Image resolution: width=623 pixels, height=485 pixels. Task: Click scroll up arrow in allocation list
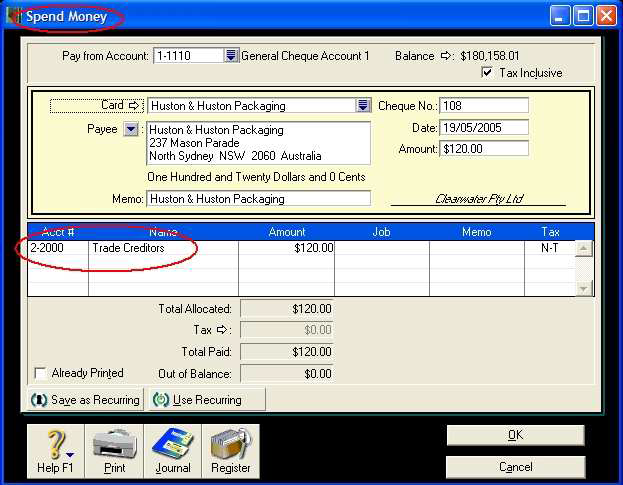point(584,249)
